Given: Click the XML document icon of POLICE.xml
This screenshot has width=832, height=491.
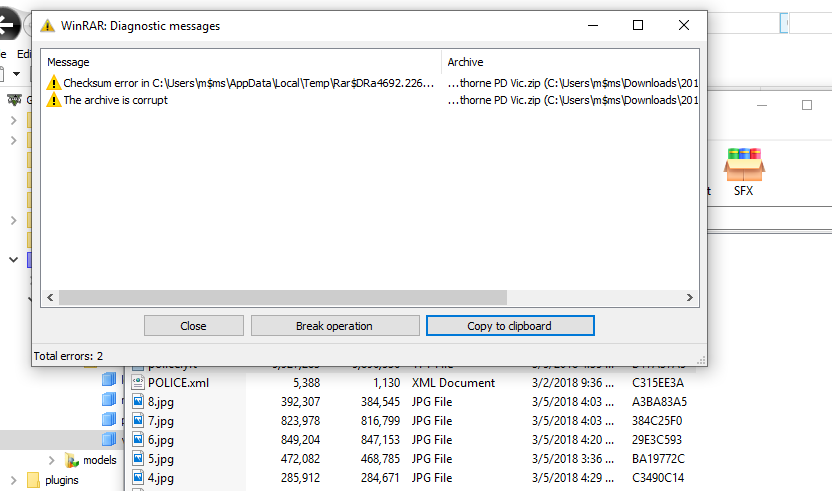Looking at the screenshot, I should point(138,382).
